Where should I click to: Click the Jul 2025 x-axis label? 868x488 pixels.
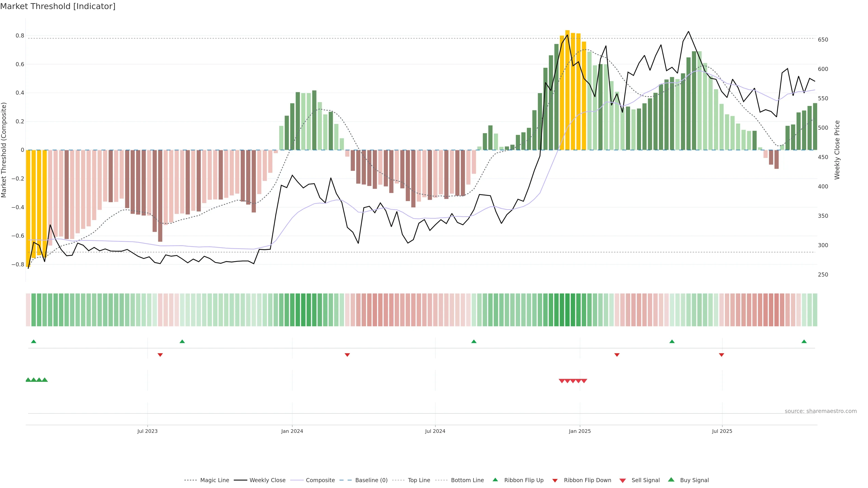[x=722, y=431]
